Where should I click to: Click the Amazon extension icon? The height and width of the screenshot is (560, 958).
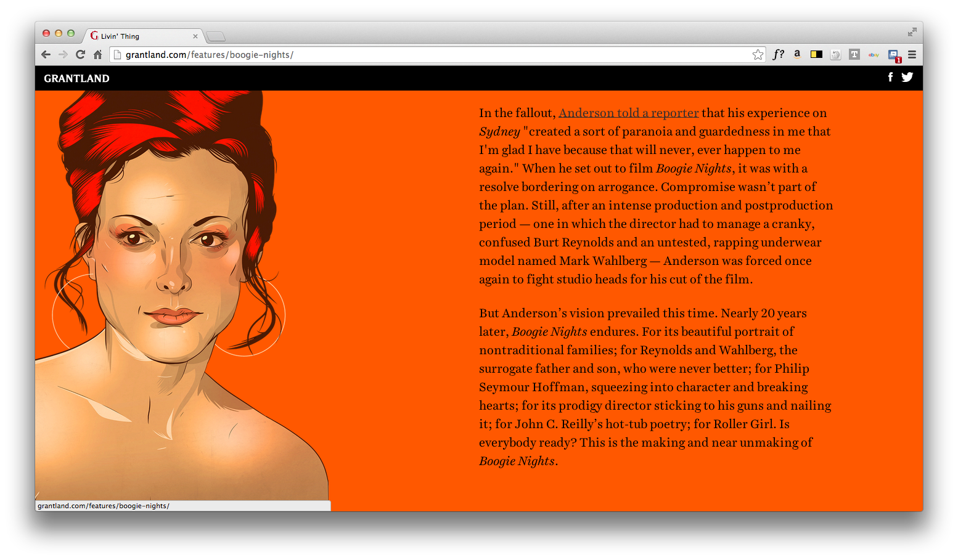coord(797,54)
